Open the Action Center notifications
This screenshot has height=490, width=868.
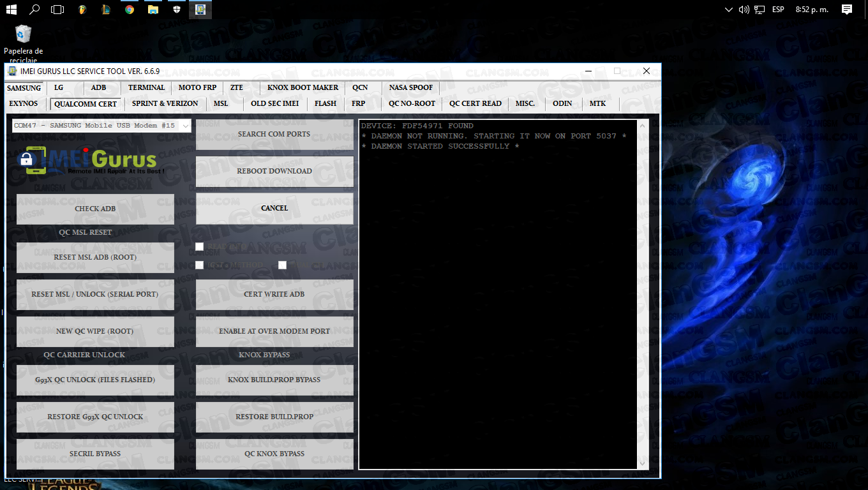click(847, 10)
